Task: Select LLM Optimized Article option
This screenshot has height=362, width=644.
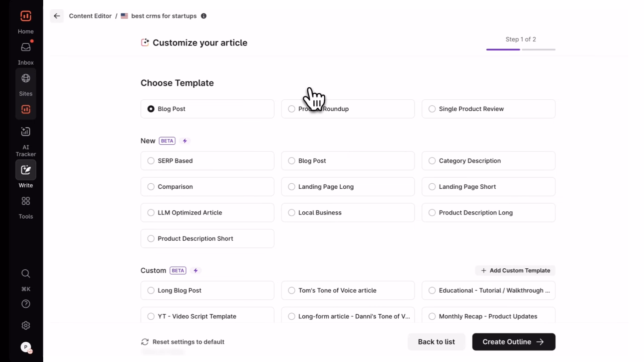Action: click(207, 213)
